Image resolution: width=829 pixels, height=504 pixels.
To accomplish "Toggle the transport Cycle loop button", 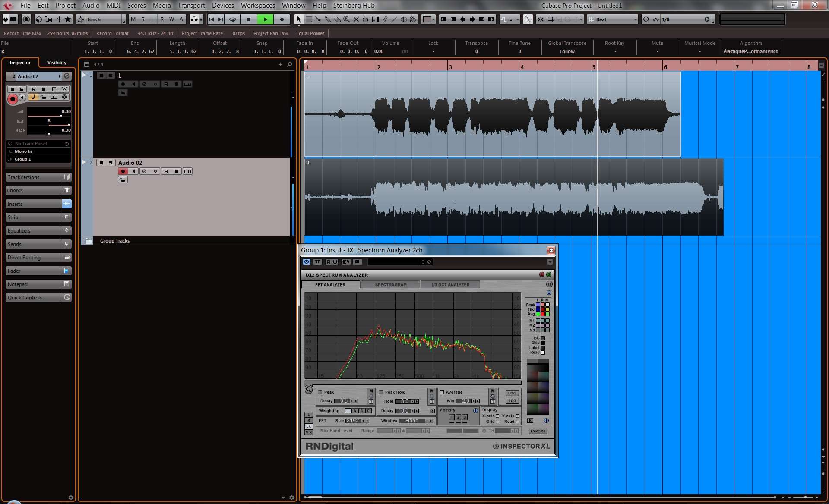I will click(233, 19).
